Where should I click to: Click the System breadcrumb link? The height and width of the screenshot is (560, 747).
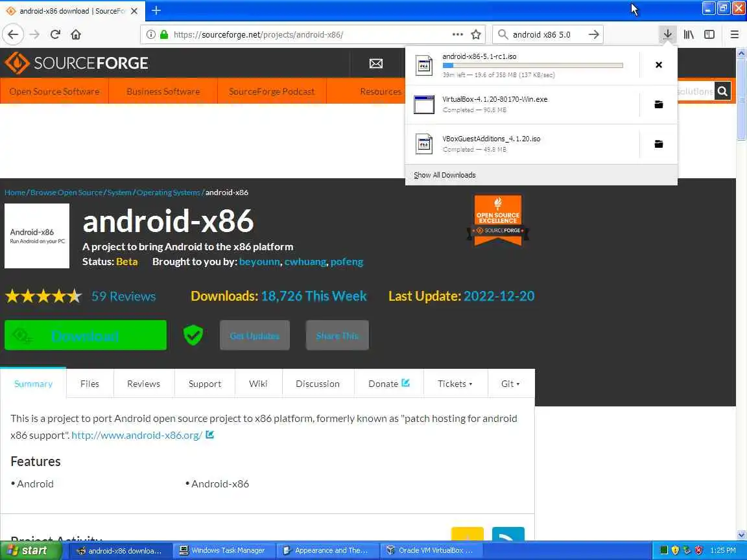(119, 192)
